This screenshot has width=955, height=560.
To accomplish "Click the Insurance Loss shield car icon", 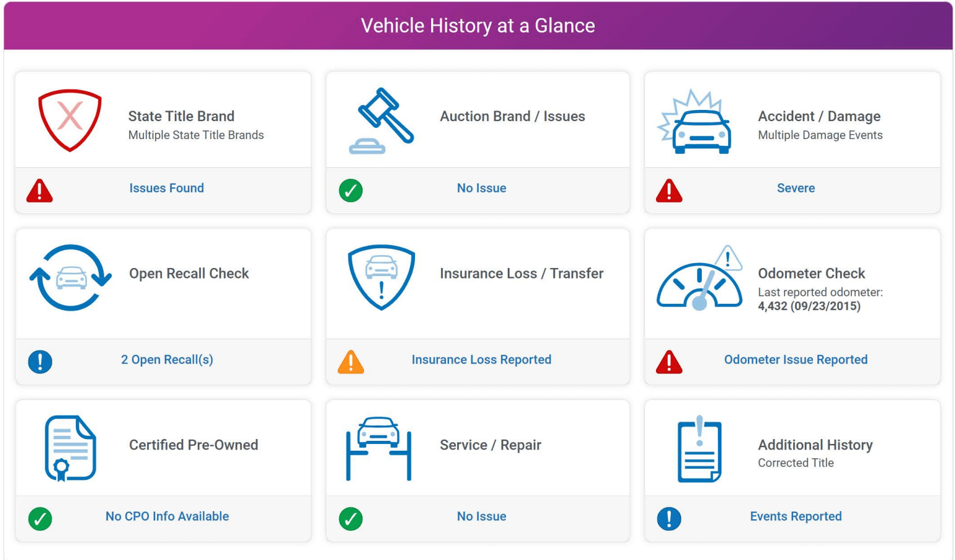I will (381, 277).
